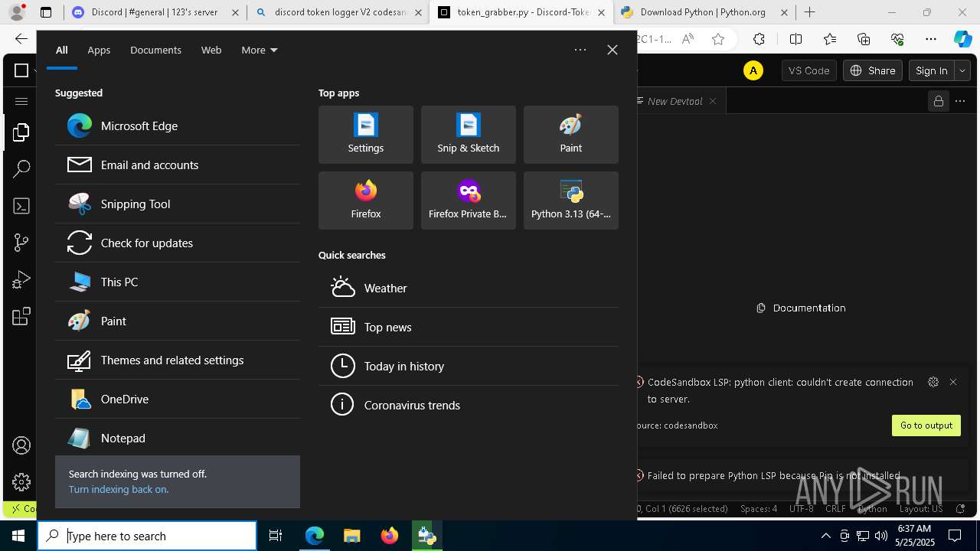This screenshot has height=551, width=980.
Task: Open Edge from the taskbar
Action: click(315, 536)
